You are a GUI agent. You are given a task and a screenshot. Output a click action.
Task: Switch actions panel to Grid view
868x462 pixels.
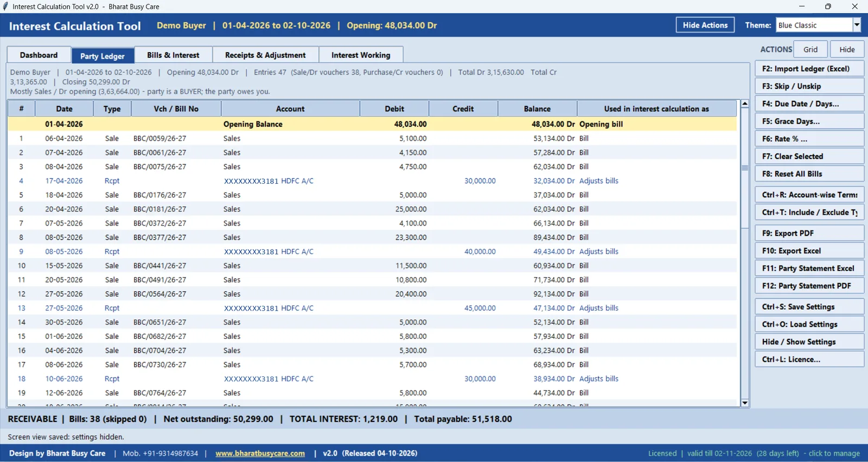point(810,49)
